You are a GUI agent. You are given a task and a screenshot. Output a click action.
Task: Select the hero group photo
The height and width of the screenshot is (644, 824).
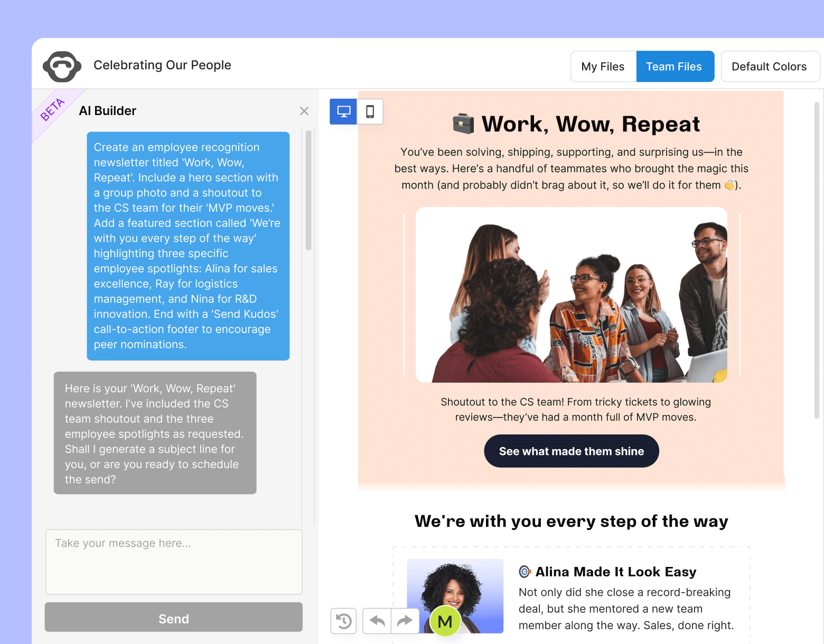pos(571,294)
